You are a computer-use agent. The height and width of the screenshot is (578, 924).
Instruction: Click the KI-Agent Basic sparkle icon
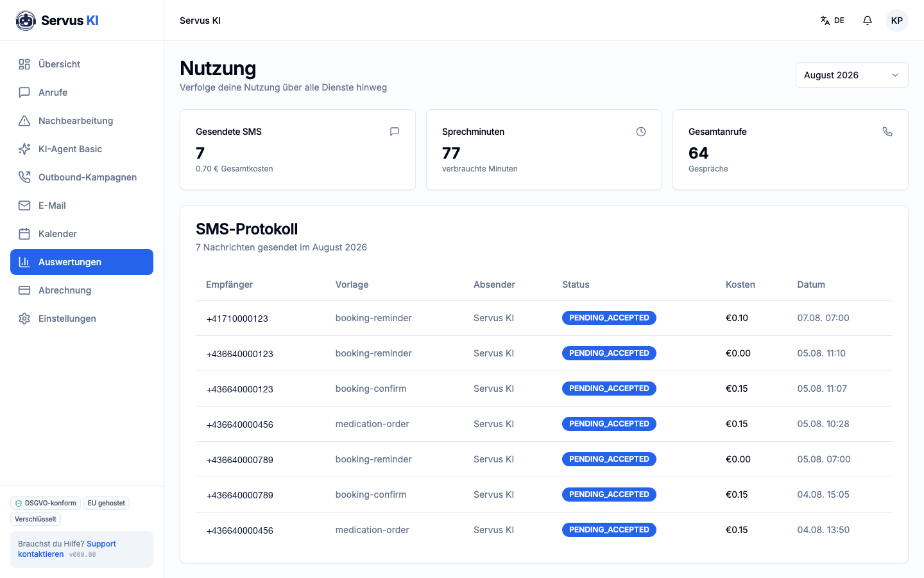(24, 149)
